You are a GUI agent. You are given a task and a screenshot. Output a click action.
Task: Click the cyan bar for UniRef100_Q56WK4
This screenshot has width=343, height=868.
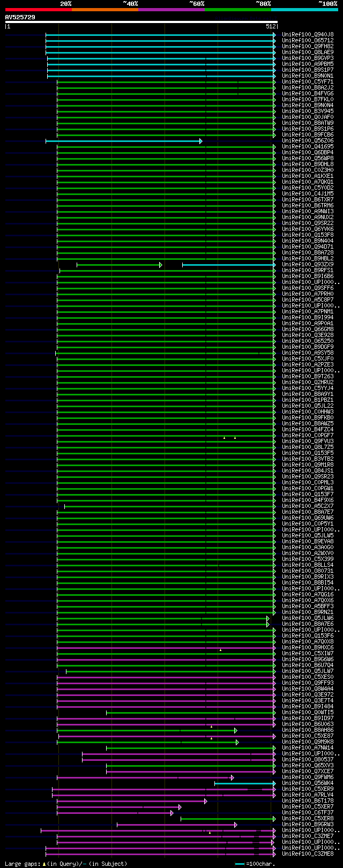click(245, 783)
